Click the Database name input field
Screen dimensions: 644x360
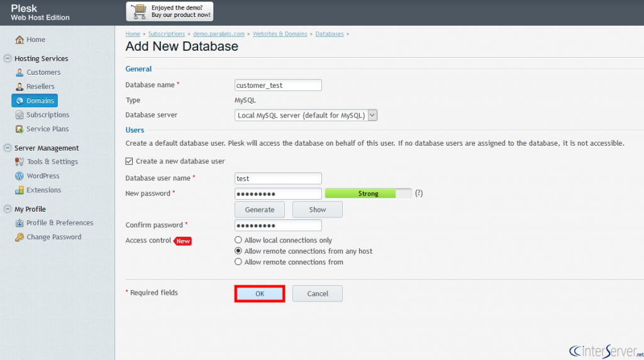tap(278, 85)
